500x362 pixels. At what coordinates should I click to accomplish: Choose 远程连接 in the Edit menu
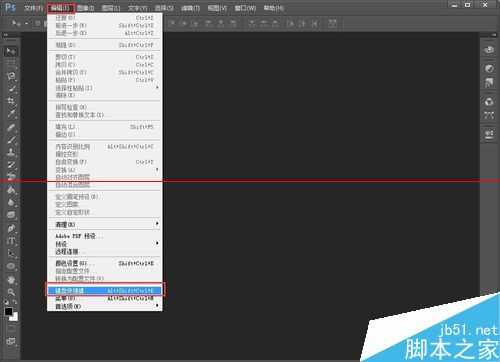[x=105, y=251]
